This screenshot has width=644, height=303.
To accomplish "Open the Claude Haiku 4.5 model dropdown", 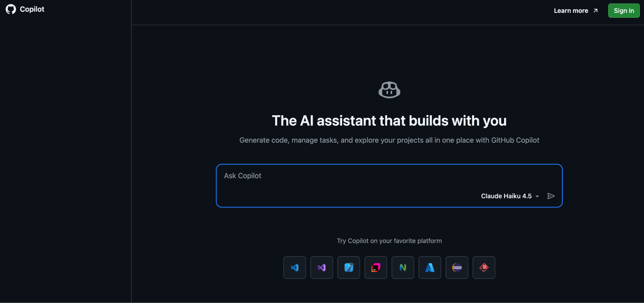I will (x=510, y=196).
